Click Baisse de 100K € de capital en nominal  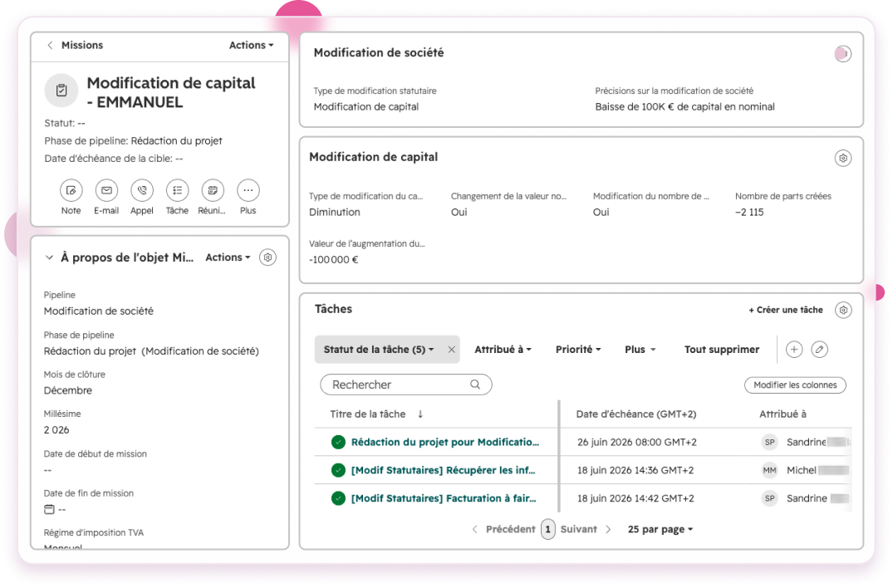click(684, 106)
